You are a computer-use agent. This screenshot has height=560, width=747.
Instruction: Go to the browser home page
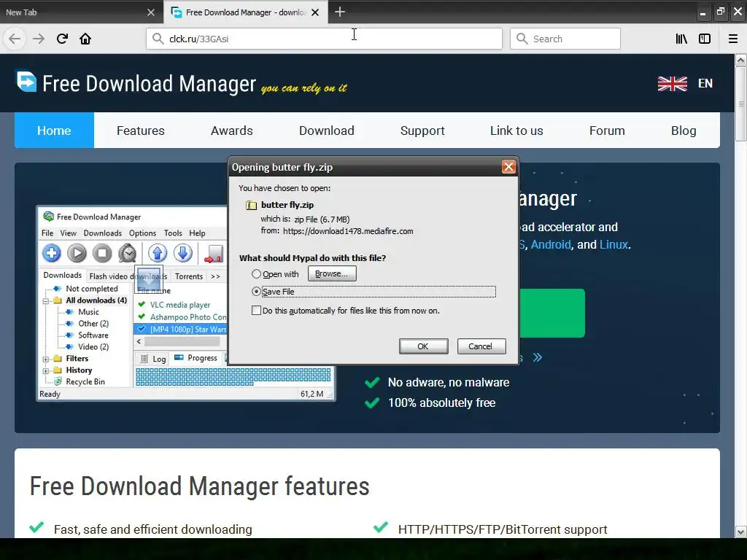[85, 39]
